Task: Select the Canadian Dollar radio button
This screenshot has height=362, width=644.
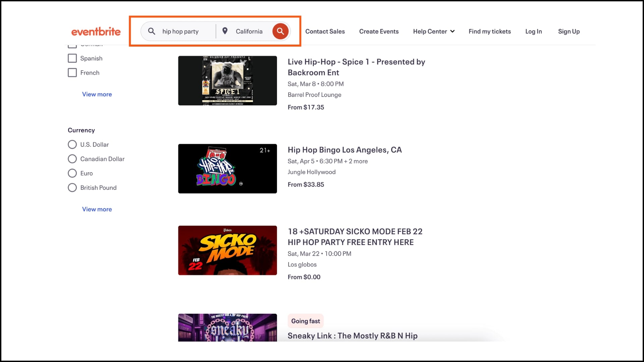Action: (72, 159)
